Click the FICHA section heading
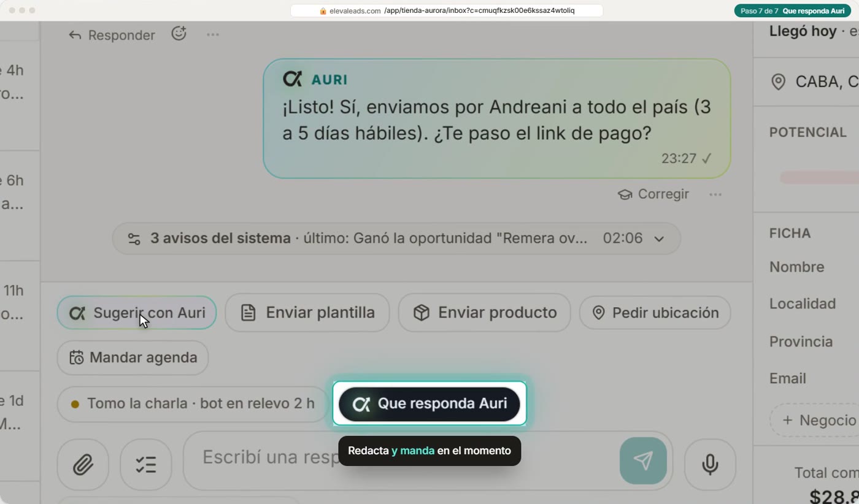The height and width of the screenshot is (504, 859). click(790, 233)
